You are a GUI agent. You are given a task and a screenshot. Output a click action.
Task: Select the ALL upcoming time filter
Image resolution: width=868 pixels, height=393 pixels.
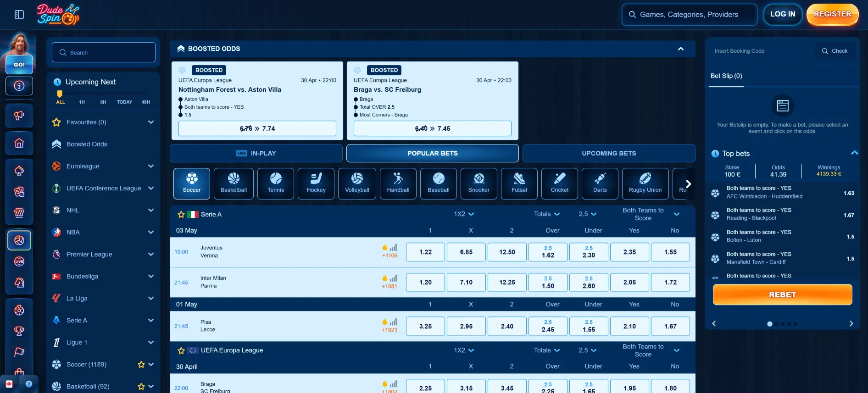pos(61,102)
